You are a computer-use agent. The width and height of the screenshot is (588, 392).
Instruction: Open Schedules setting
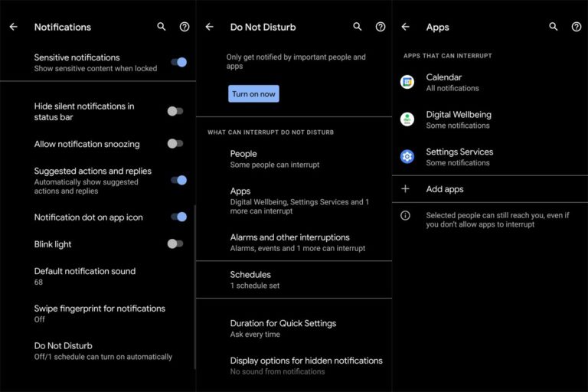click(x=294, y=279)
